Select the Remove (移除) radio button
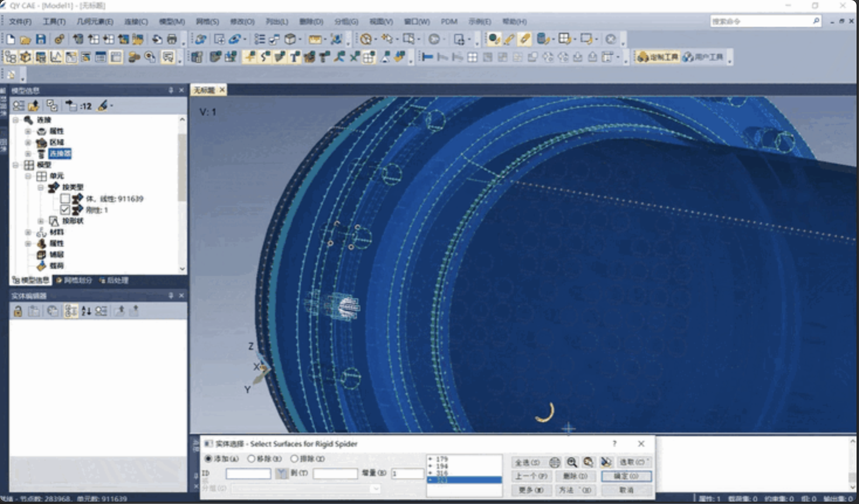This screenshot has height=504, width=859. (x=251, y=459)
